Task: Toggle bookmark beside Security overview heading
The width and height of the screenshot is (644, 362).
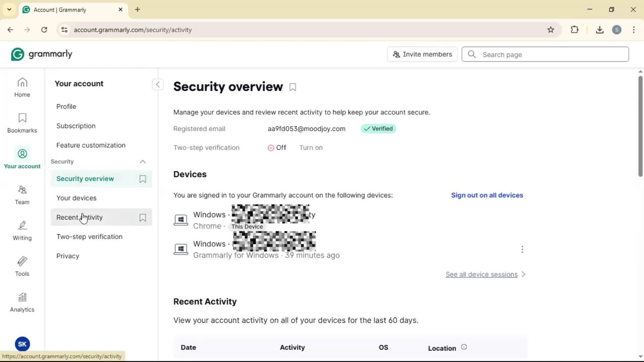Action: coord(293,87)
